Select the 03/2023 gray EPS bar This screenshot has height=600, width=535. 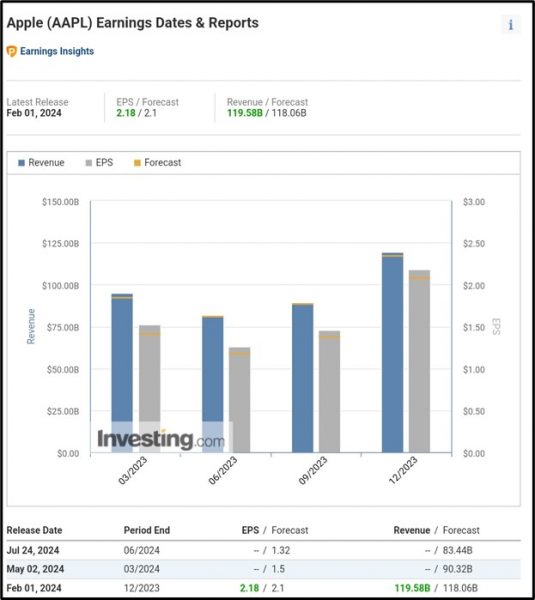(x=150, y=389)
